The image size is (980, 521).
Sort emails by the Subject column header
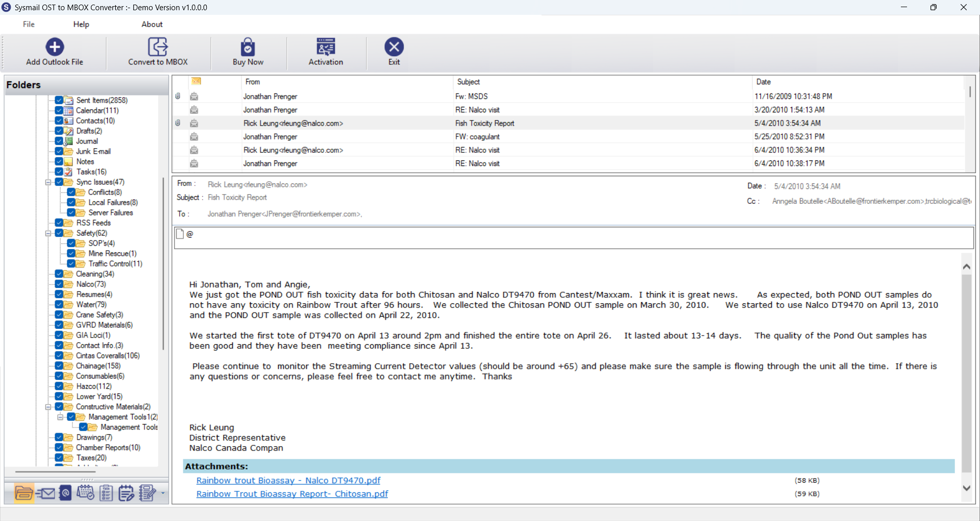(x=602, y=82)
